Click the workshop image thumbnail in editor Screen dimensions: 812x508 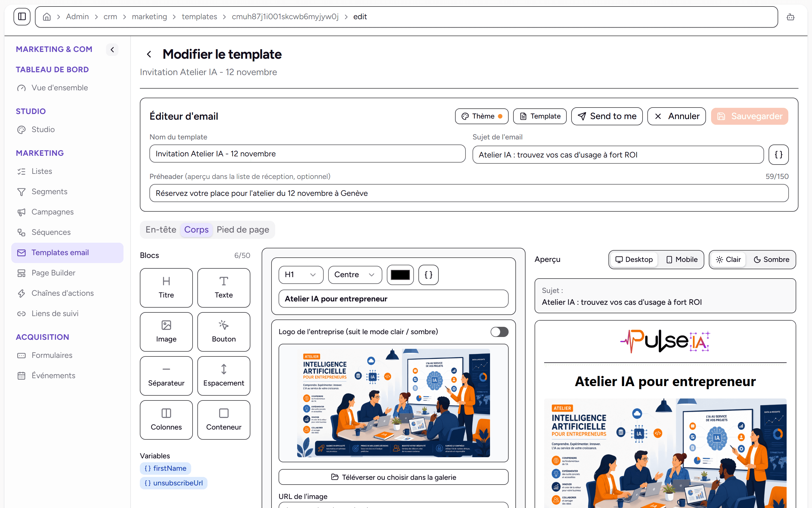click(394, 403)
